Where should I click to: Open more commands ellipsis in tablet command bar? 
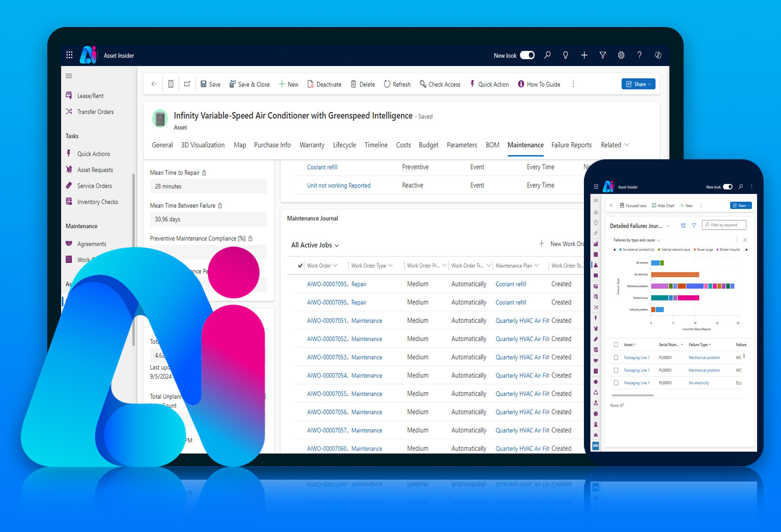573,84
